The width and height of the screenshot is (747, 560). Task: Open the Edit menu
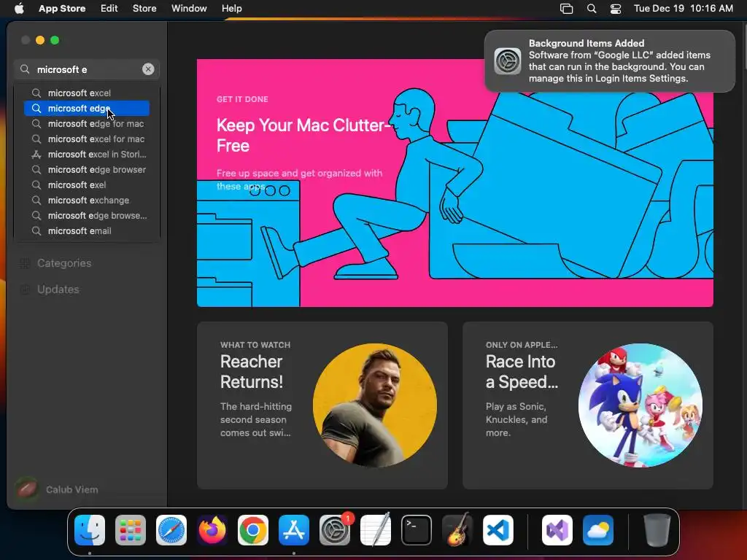109,9
